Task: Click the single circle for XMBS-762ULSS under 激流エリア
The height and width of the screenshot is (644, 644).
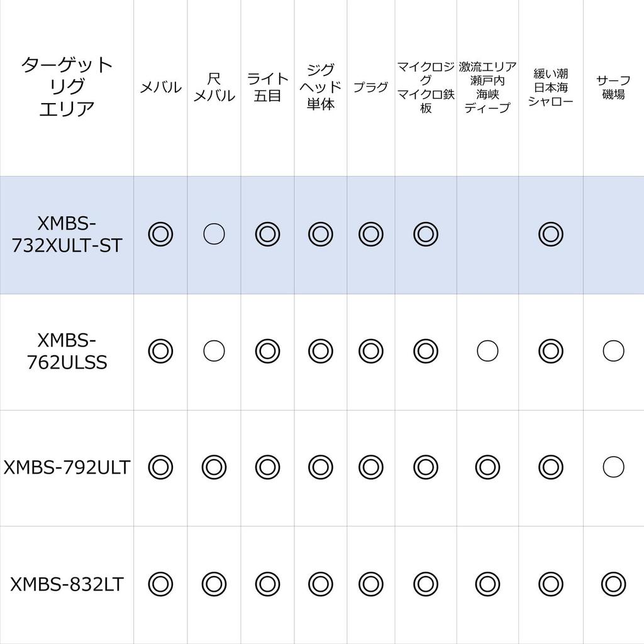Action: point(487,351)
